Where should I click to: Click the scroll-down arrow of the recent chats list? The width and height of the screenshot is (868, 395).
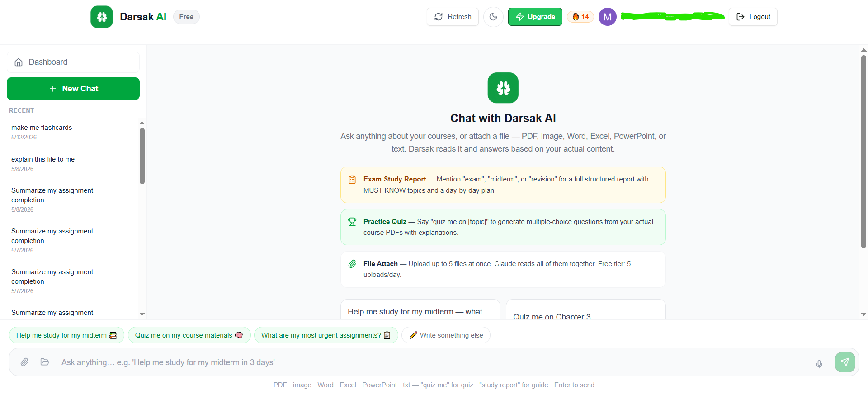142,314
